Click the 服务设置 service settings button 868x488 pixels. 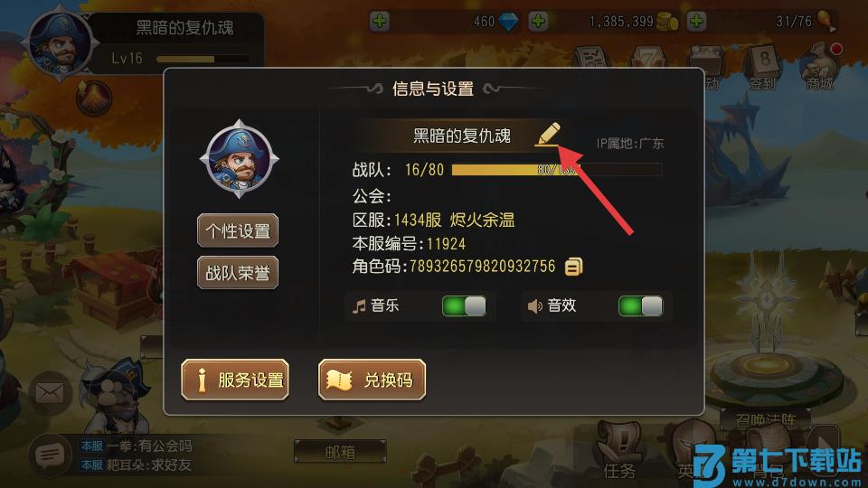(235, 380)
